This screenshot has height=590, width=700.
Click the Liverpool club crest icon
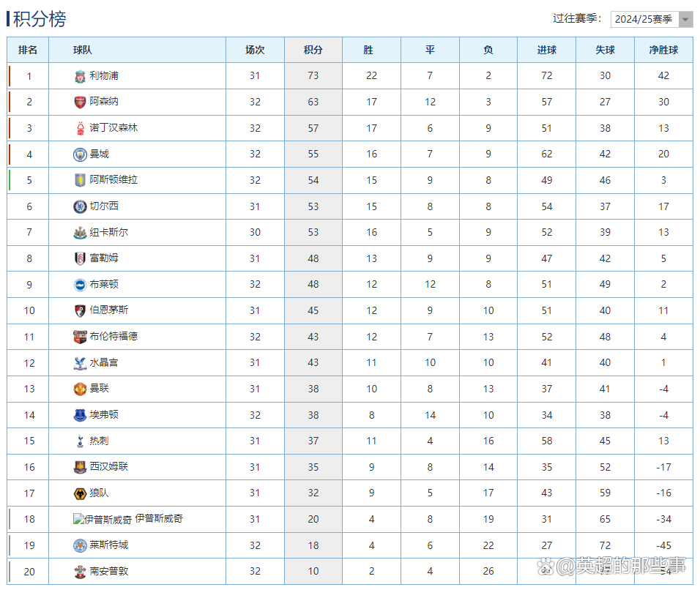(x=80, y=76)
